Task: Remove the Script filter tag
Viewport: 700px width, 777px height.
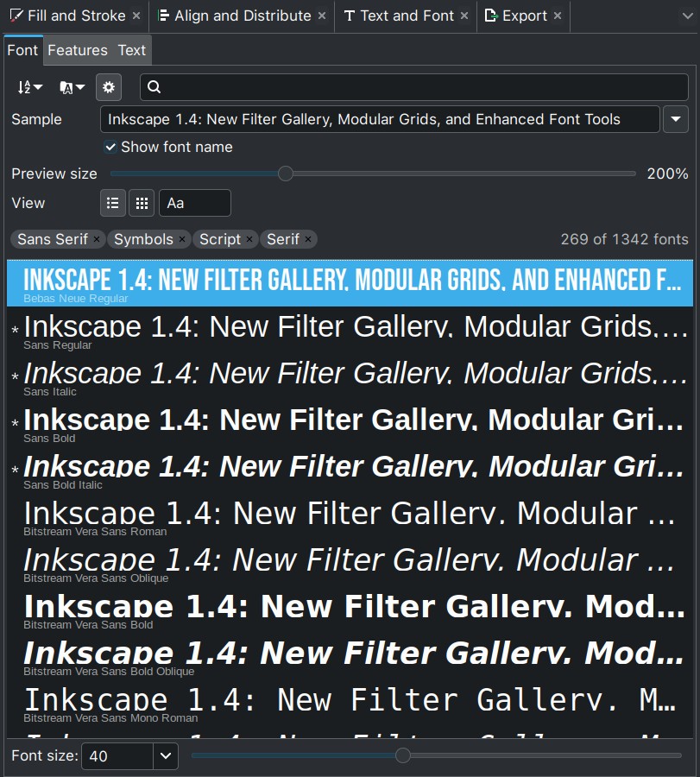Action: pyautogui.click(x=249, y=239)
